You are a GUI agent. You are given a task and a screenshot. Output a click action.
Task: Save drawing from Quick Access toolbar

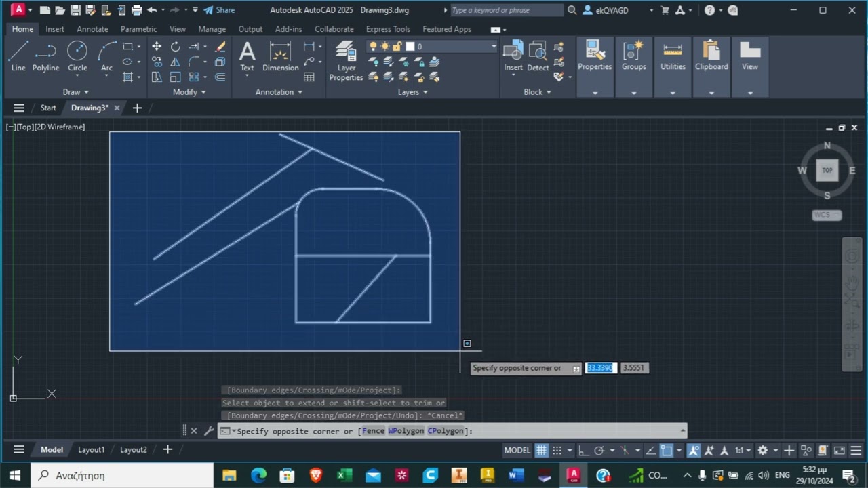pos(75,10)
